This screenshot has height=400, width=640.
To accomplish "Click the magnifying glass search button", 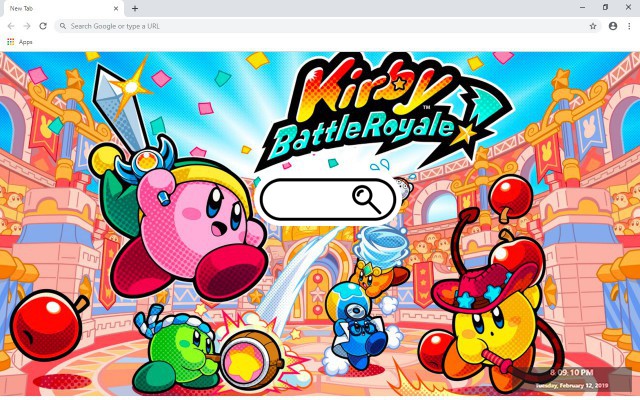I will (x=366, y=199).
